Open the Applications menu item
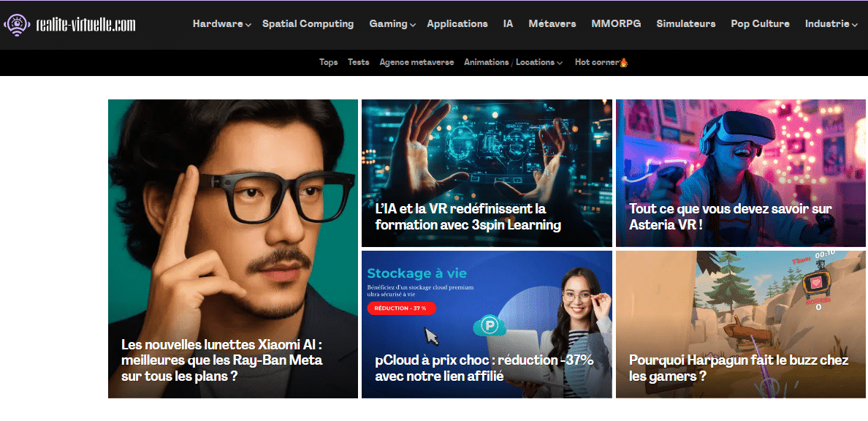Image resolution: width=868 pixels, height=421 pixels. click(457, 24)
